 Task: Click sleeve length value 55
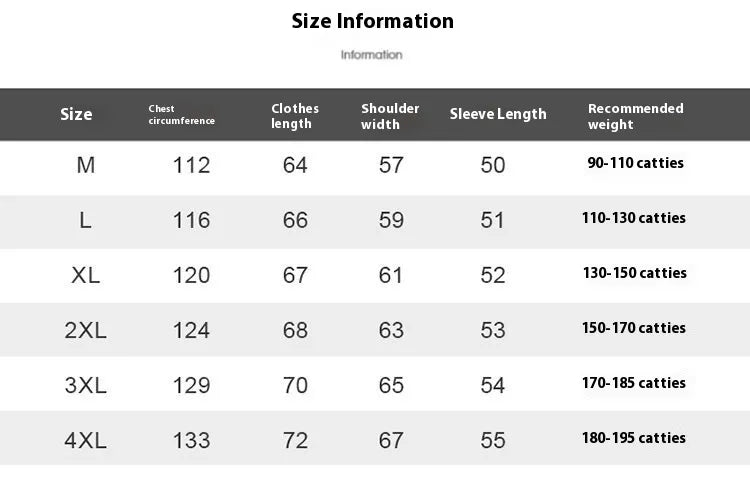coord(493,440)
